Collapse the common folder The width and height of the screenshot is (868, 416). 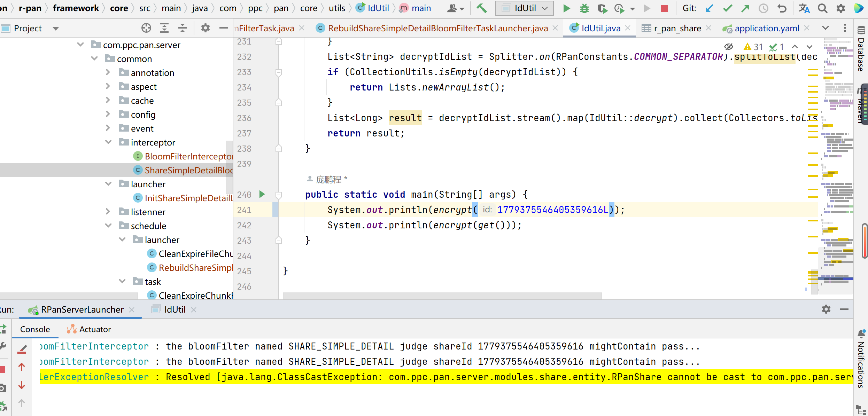pyautogui.click(x=95, y=58)
